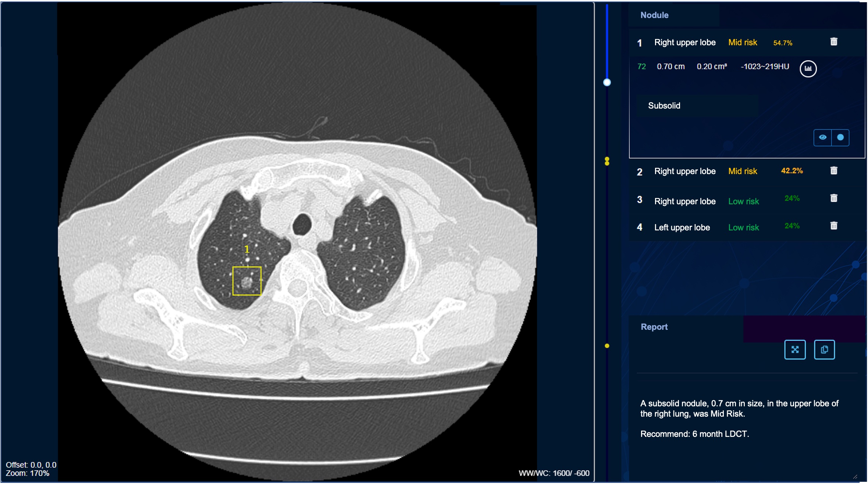Screen dimensions: 868x484
Task: Jump to lowest yellow slice marker
Action: tap(607, 346)
